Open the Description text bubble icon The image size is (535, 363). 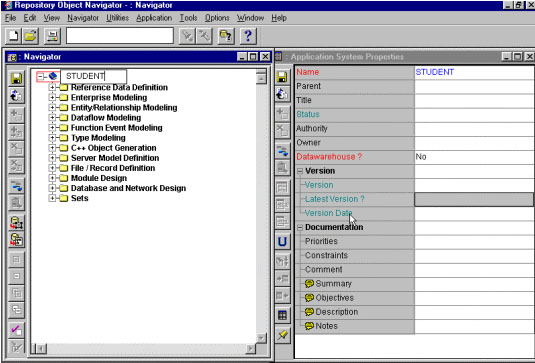[x=309, y=312]
